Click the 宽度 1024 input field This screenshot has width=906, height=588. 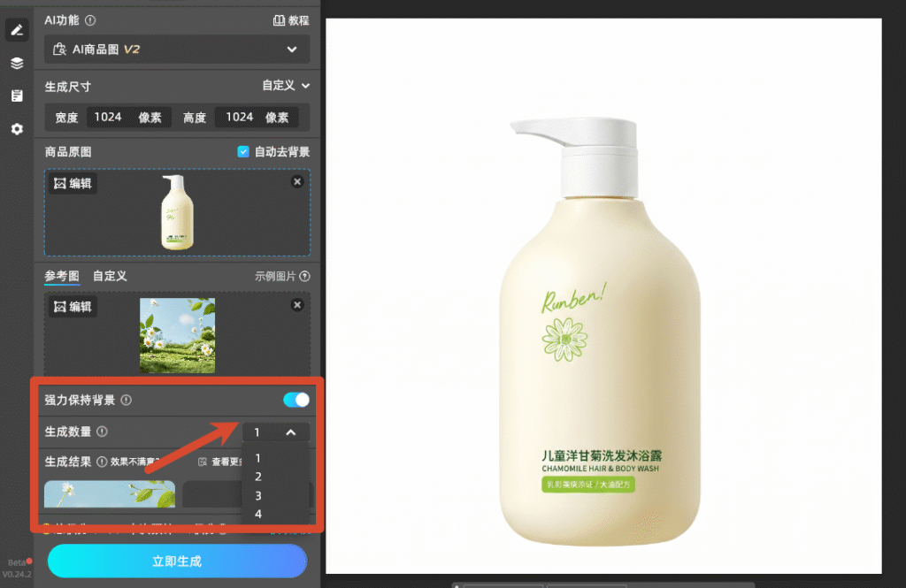coord(128,118)
